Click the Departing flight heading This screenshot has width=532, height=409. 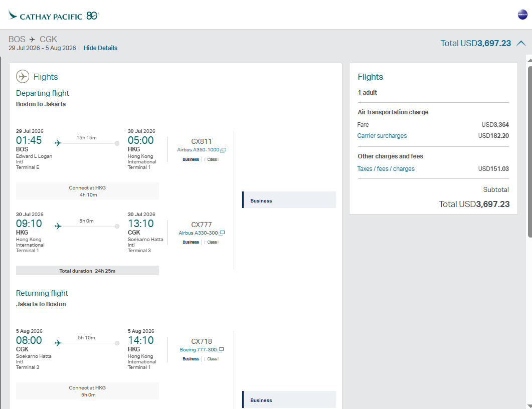tap(43, 93)
